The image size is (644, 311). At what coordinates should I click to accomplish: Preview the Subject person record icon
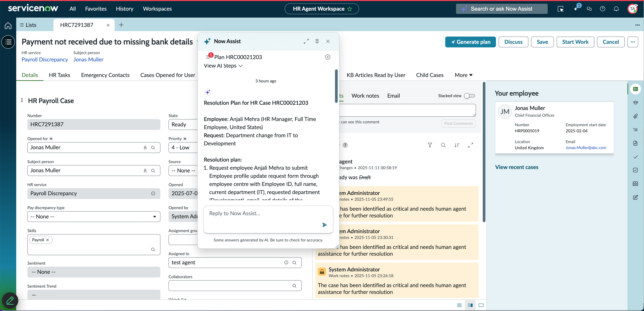click(x=145, y=171)
